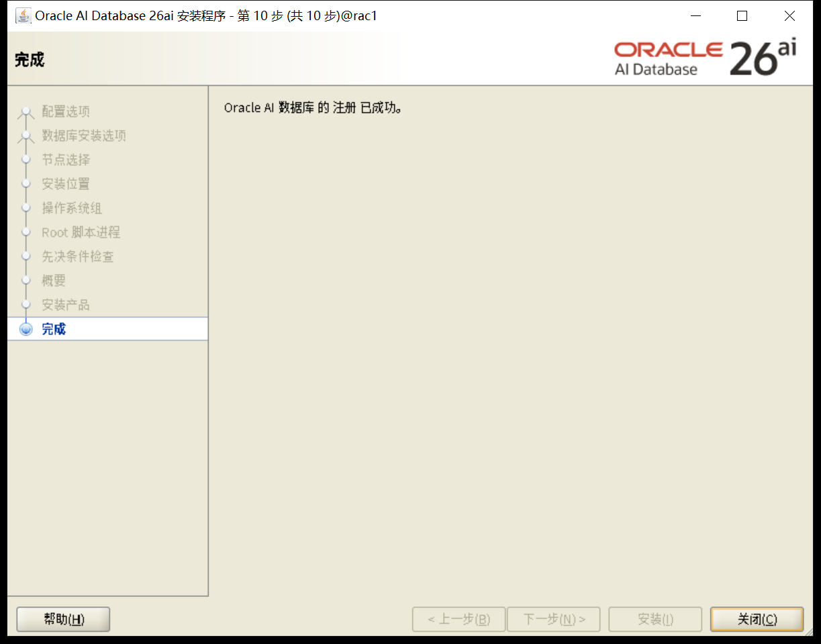The width and height of the screenshot is (821, 644).
Task: Select the 配置选项 step
Action: (66, 111)
